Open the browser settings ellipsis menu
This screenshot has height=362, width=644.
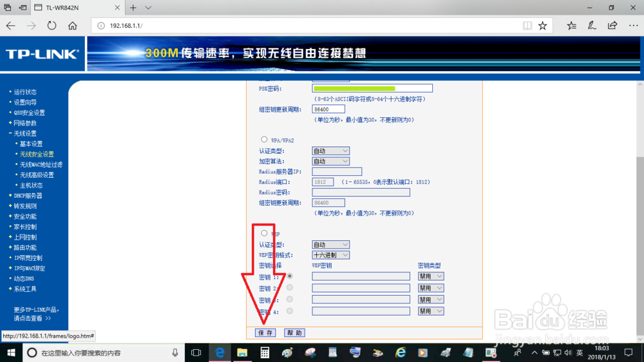tap(633, 26)
